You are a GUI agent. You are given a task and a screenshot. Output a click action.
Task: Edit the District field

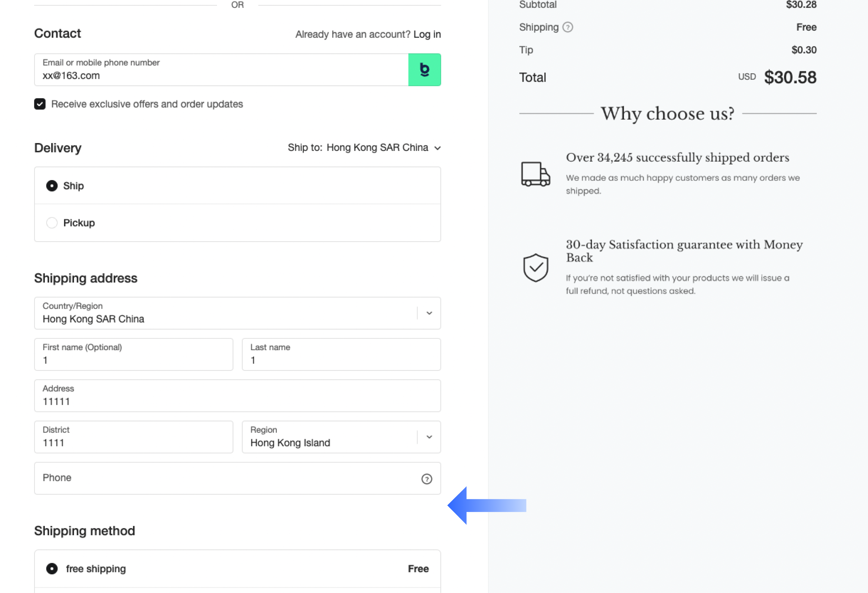click(x=134, y=437)
